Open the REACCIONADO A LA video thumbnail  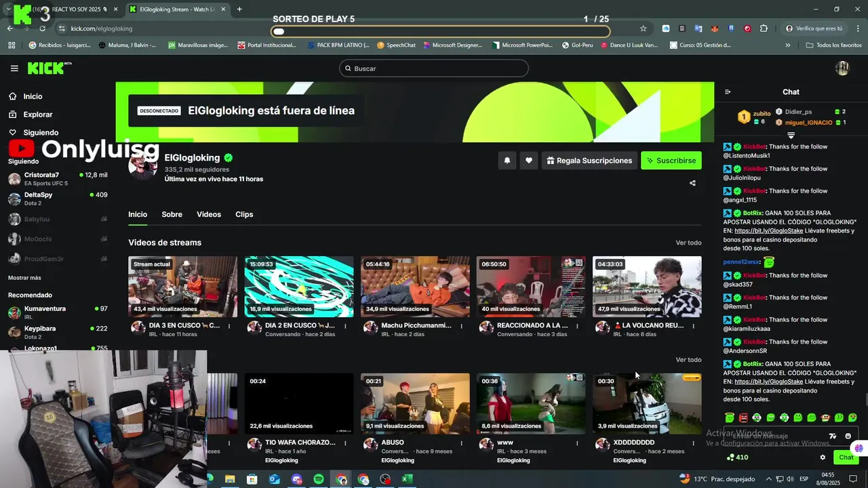531,287
